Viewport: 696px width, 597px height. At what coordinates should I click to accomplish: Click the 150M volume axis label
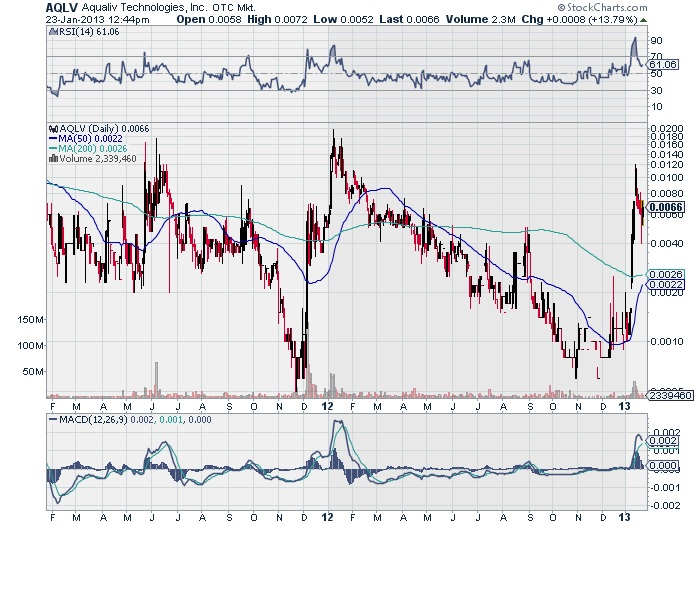(31, 320)
